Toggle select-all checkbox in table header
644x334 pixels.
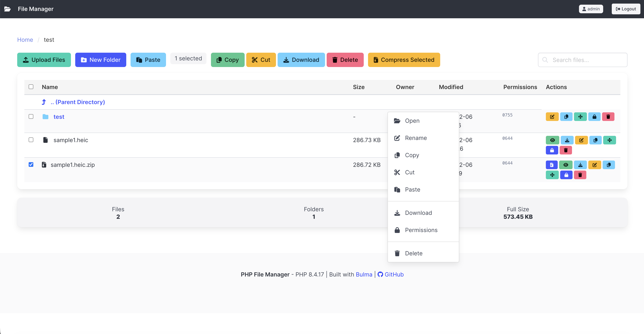point(31,87)
